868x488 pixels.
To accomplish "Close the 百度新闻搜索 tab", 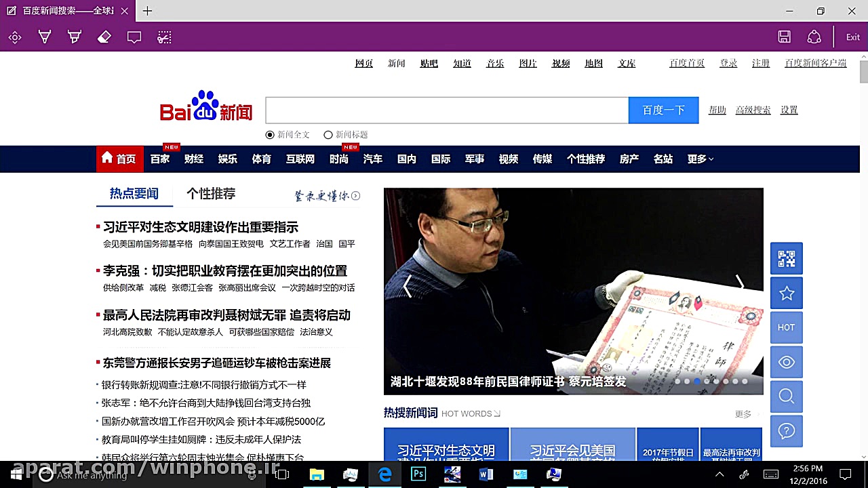I will [x=126, y=11].
